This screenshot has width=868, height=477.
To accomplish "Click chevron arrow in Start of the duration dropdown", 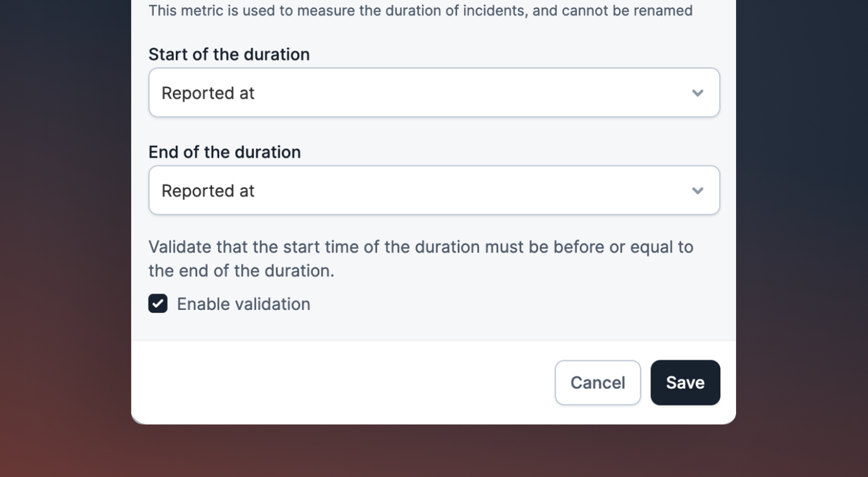I will click(x=697, y=93).
